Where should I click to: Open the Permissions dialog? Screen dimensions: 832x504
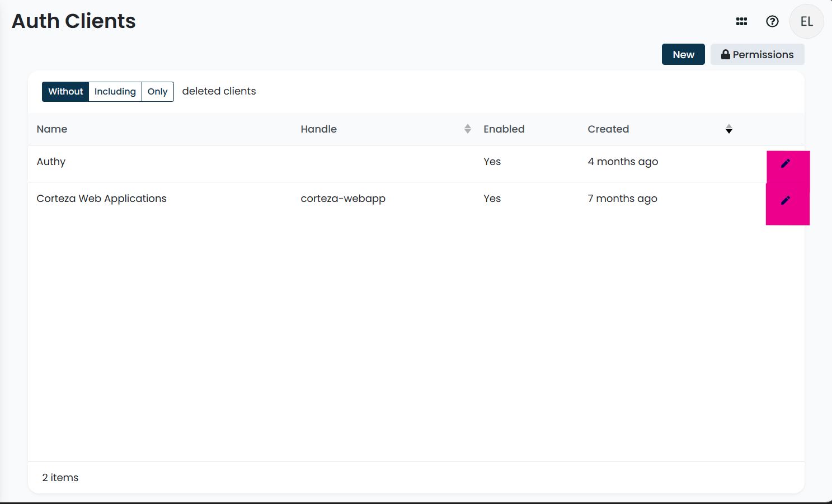[x=757, y=54]
